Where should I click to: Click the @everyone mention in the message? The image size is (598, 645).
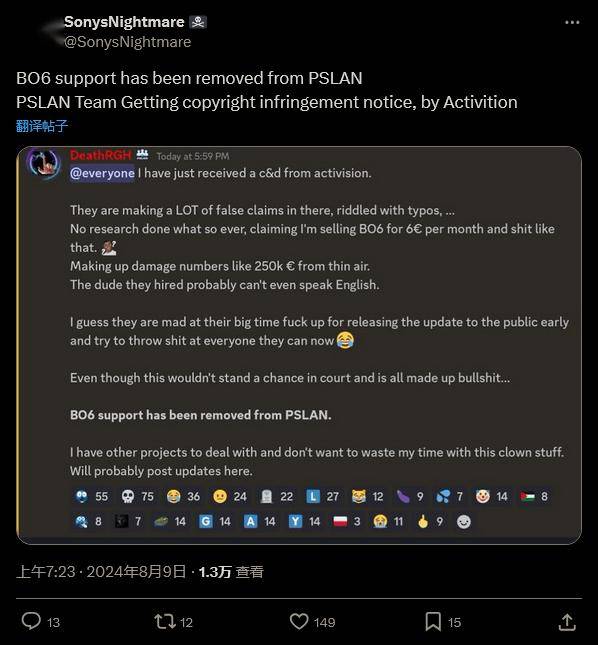(x=102, y=173)
